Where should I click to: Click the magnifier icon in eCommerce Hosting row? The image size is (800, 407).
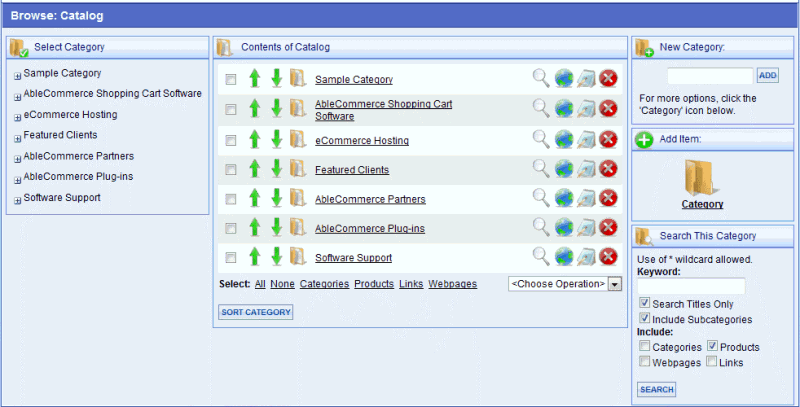pos(541,139)
